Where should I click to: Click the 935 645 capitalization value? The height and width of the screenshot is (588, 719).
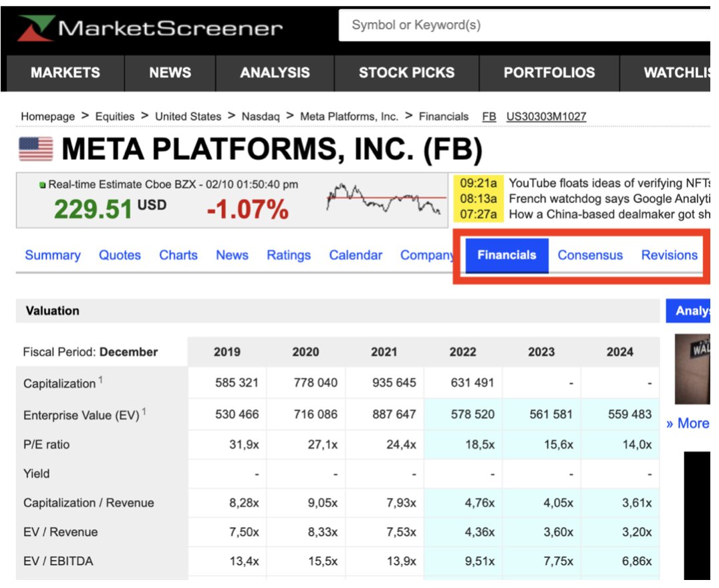(x=394, y=382)
